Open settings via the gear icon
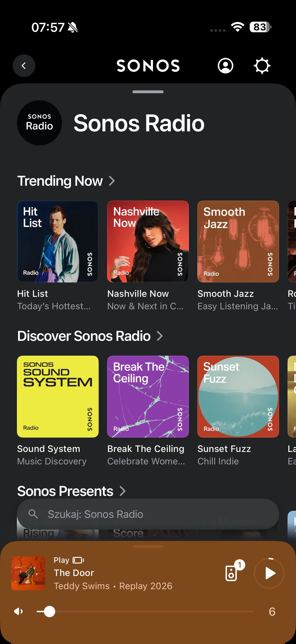This screenshot has width=296, height=644. click(x=262, y=66)
